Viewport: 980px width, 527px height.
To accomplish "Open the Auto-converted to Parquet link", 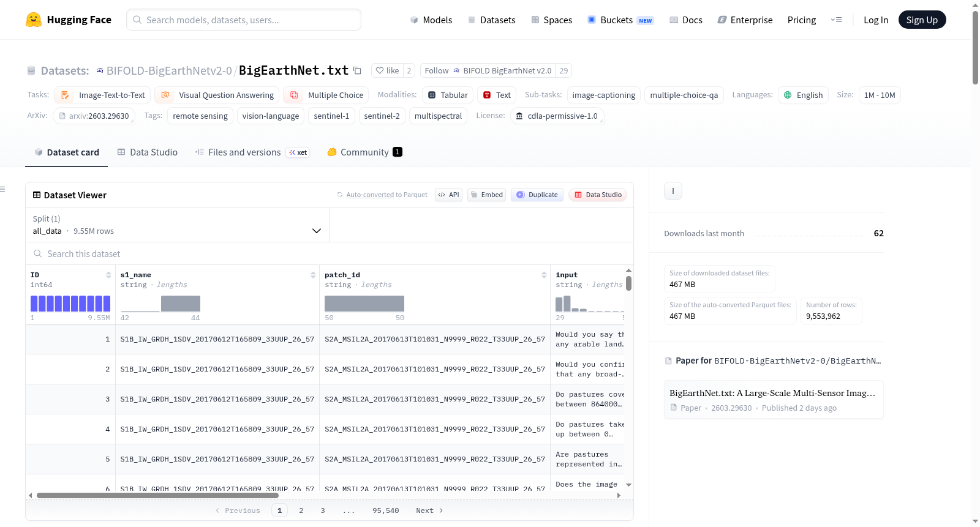I will pyautogui.click(x=370, y=195).
